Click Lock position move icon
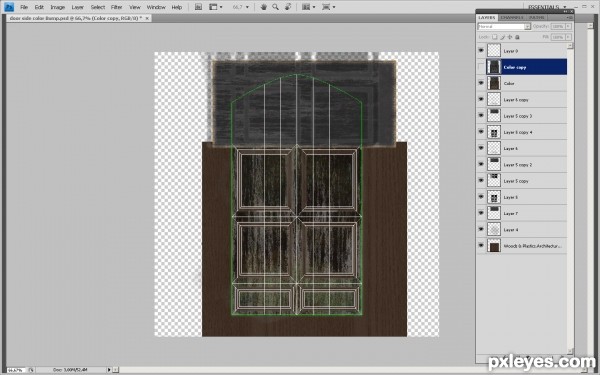 [510, 37]
